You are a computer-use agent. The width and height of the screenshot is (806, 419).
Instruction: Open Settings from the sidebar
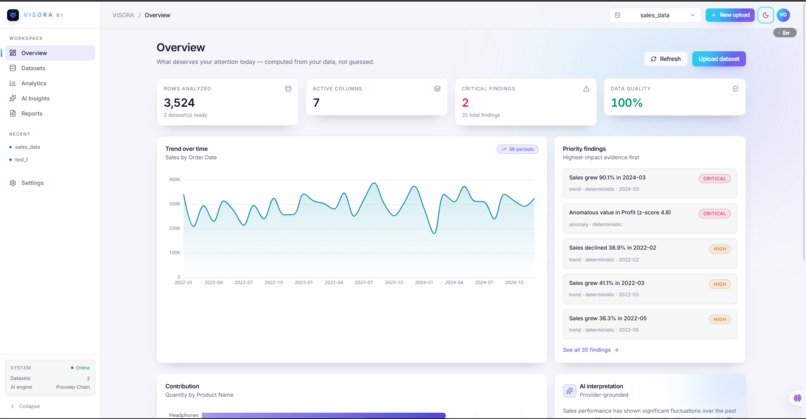(x=50, y=183)
